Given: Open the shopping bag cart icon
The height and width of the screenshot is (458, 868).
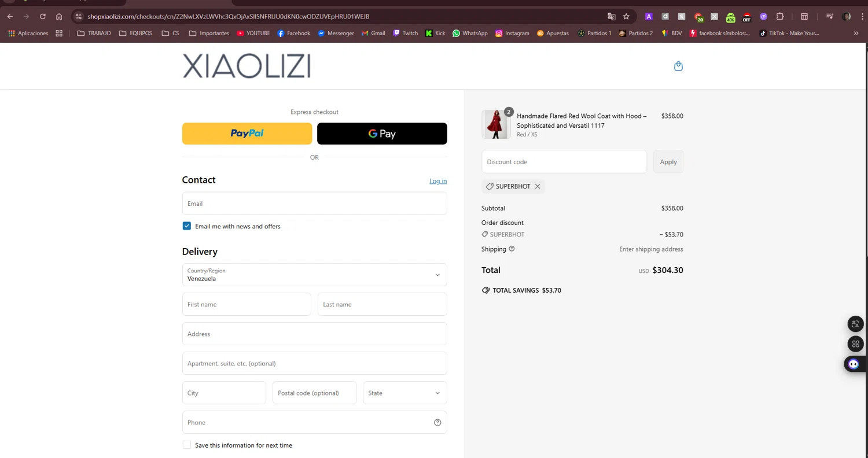Looking at the screenshot, I should (678, 66).
